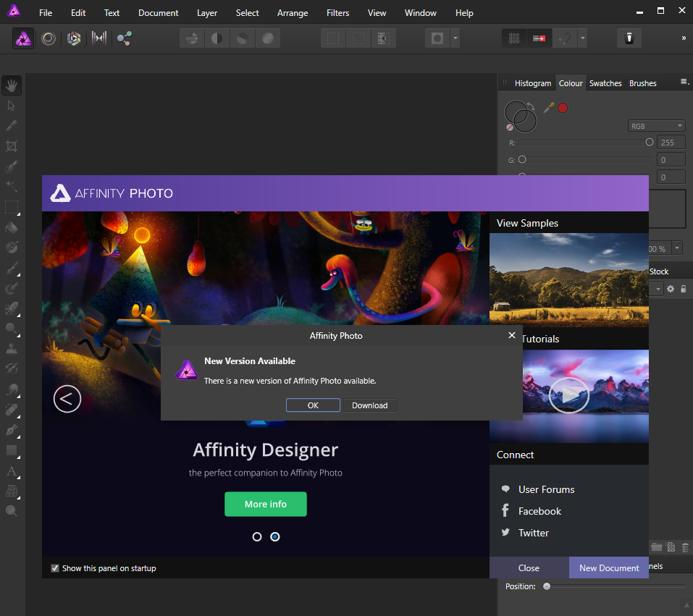Screen dimensions: 693x616
Task: Select the second carousel slide dot
Action: tap(275, 537)
